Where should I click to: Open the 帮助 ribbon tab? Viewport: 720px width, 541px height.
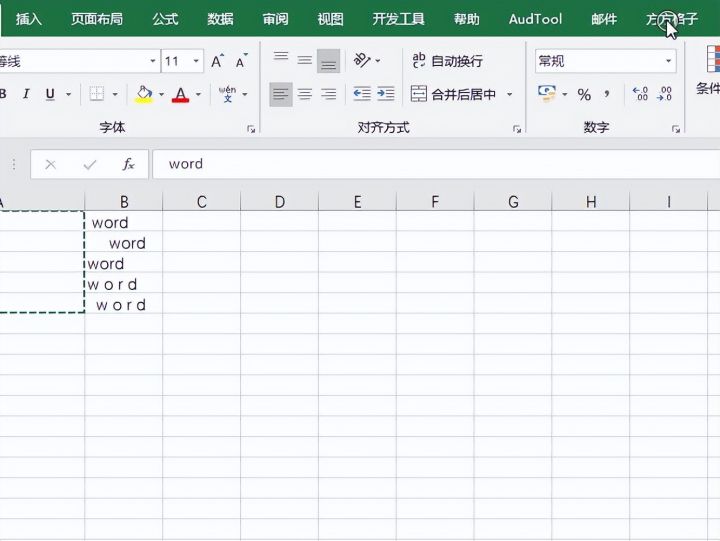[467, 19]
